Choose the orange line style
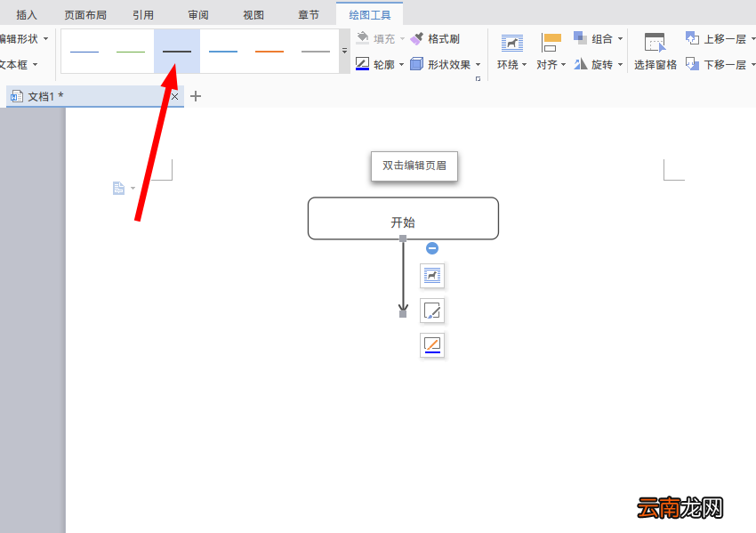756x533 pixels. (x=269, y=51)
